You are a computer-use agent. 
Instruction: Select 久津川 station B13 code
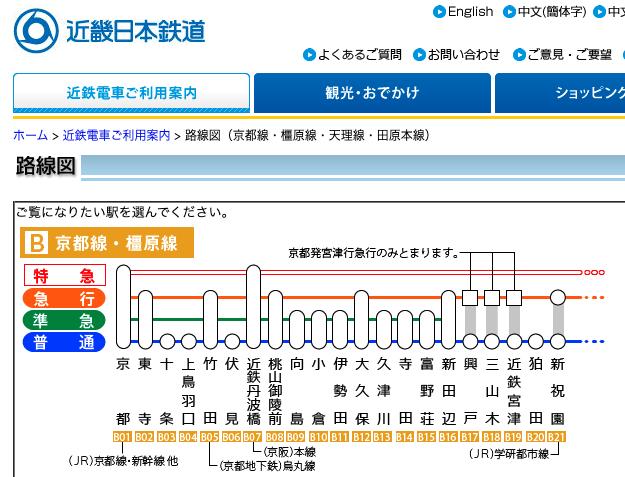click(x=382, y=437)
